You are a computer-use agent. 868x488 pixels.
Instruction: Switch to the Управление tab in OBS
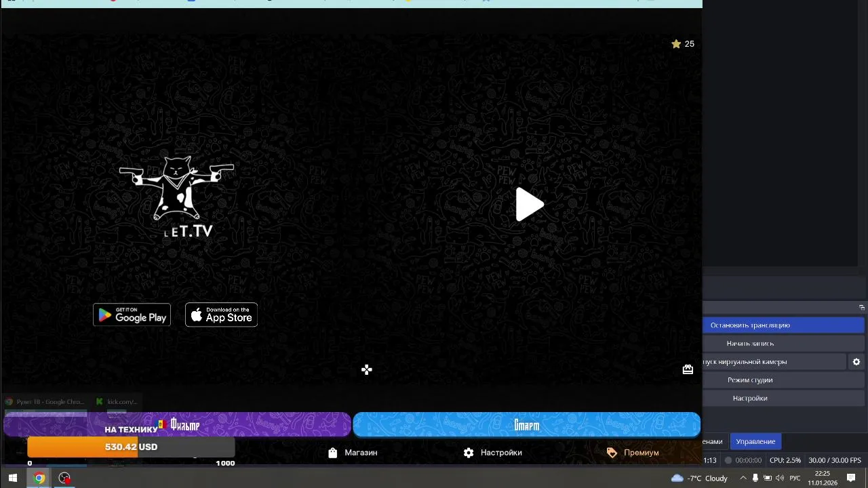click(755, 441)
